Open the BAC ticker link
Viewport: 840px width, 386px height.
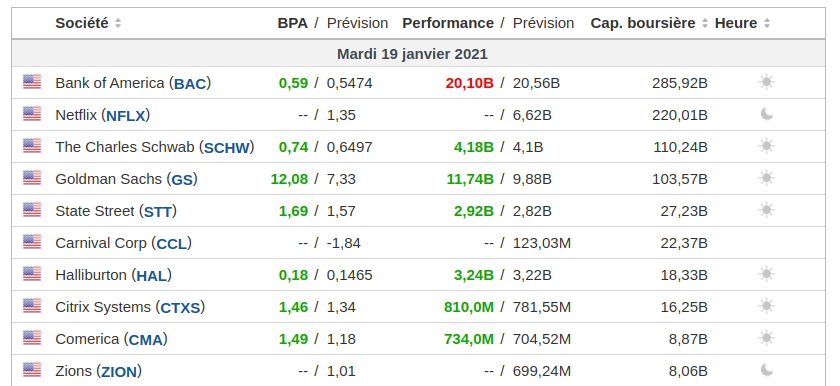pos(190,84)
